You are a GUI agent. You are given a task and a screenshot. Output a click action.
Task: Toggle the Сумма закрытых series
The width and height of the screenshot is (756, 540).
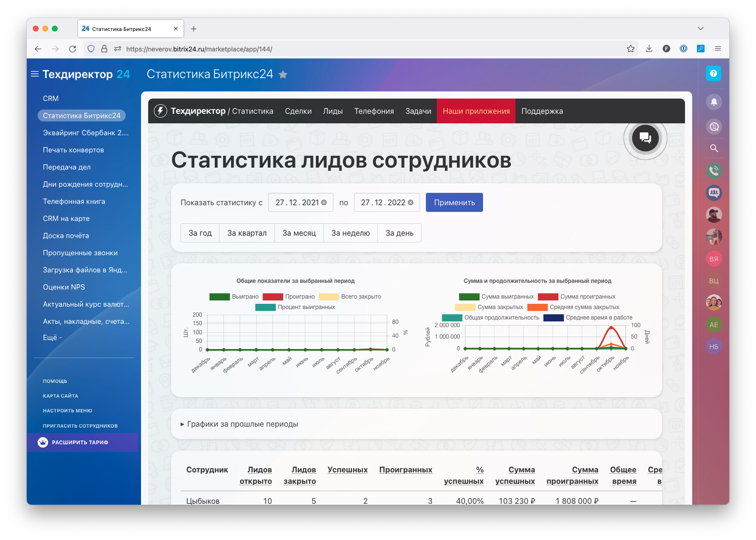click(489, 307)
